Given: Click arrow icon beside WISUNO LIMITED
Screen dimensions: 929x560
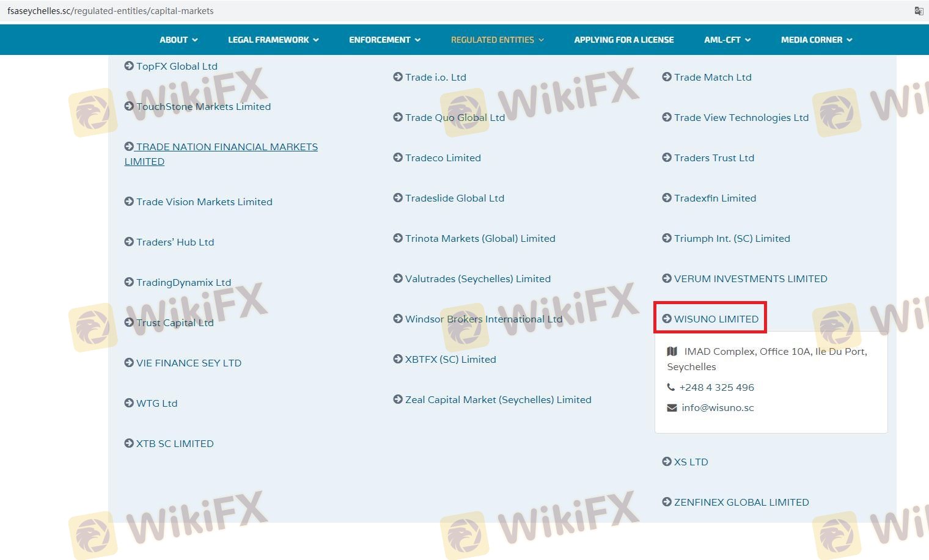Looking at the screenshot, I should point(667,319).
